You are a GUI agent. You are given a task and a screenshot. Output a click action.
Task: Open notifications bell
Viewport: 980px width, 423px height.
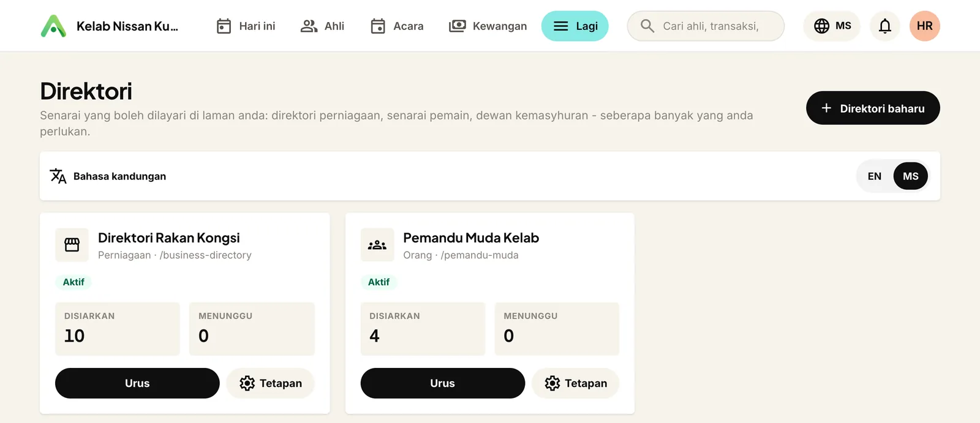[x=885, y=26]
